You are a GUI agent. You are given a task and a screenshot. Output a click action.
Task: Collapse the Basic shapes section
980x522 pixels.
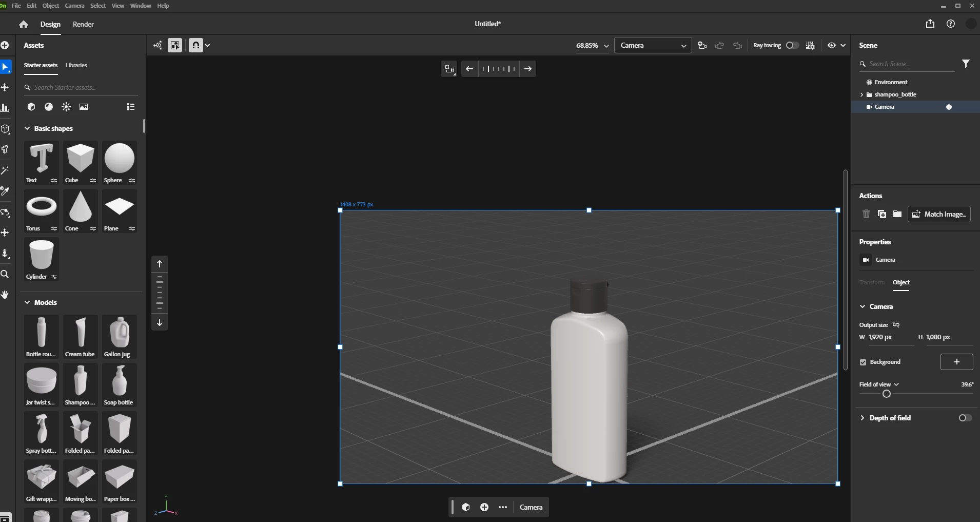pyautogui.click(x=27, y=128)
